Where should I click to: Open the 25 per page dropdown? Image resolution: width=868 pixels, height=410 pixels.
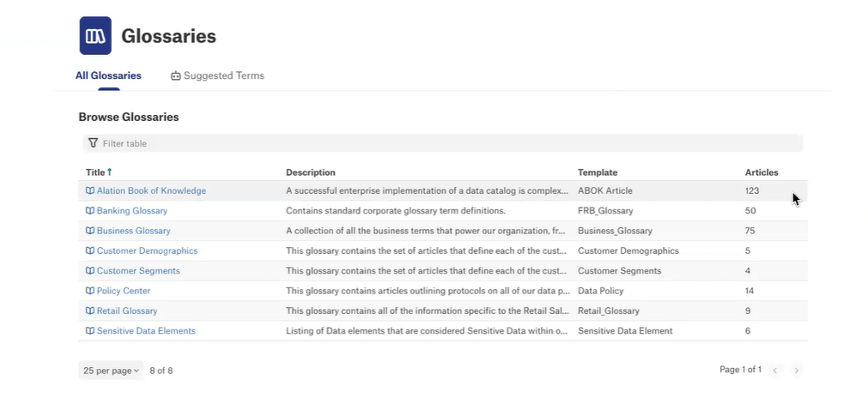pos(111,371)
